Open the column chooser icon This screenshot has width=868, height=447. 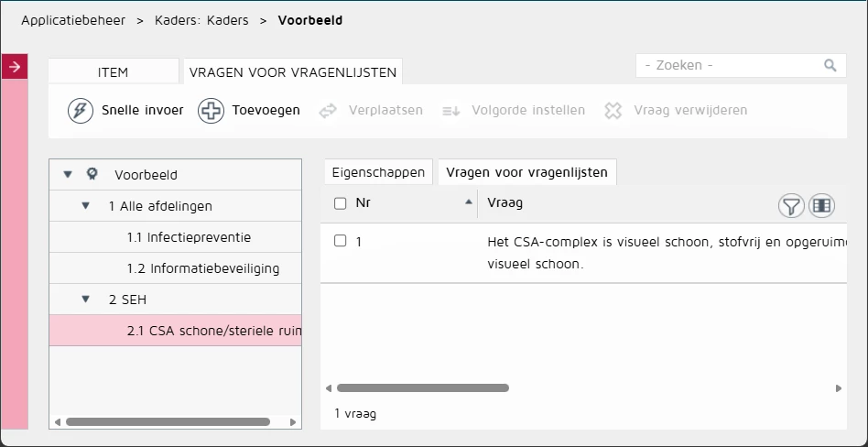[821, 206]
